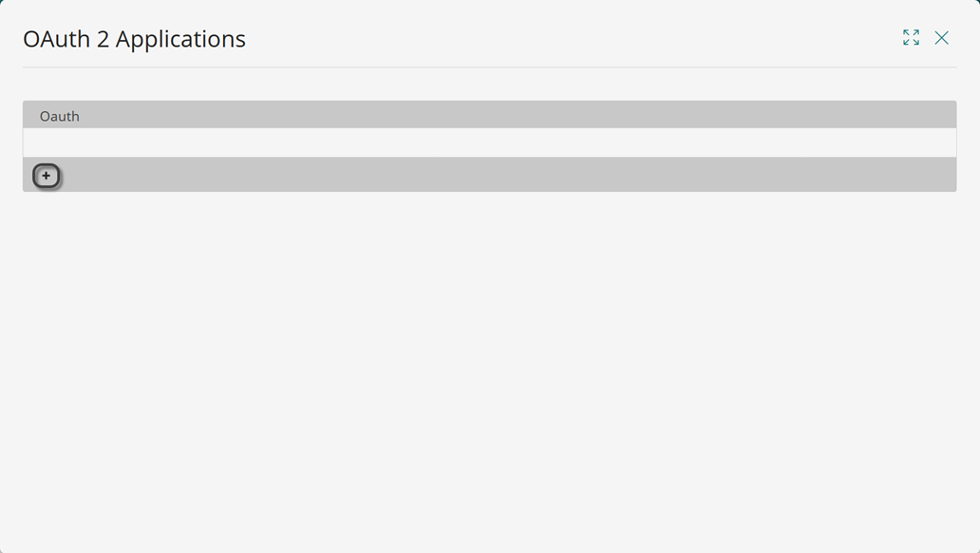The image size is (980, 553).
Task: Add a new OAuth application with plus button
Action: point(47,176)
